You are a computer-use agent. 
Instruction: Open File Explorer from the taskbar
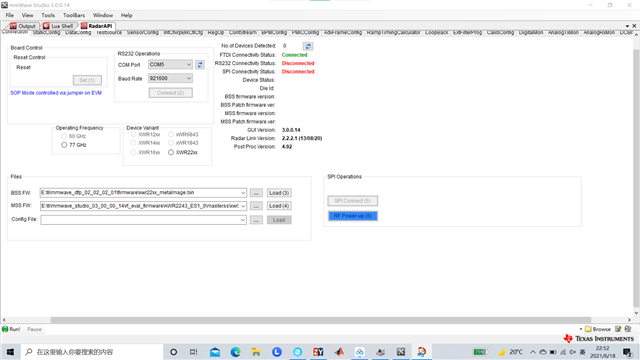(x=256, y=352)
